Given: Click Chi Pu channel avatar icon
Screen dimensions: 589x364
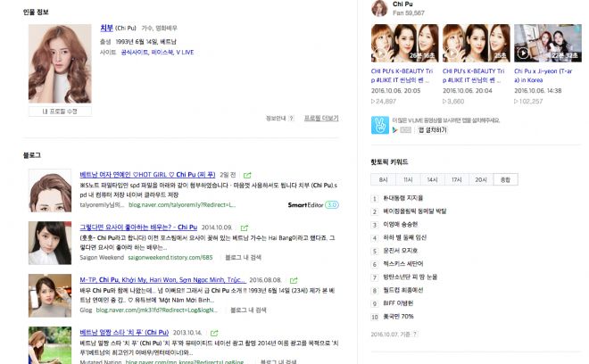Looking at the screenshot, I should point(379,9).
